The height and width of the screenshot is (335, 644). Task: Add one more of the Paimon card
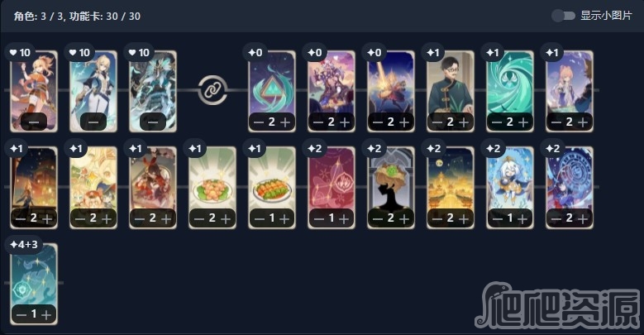tap(522, 218)
